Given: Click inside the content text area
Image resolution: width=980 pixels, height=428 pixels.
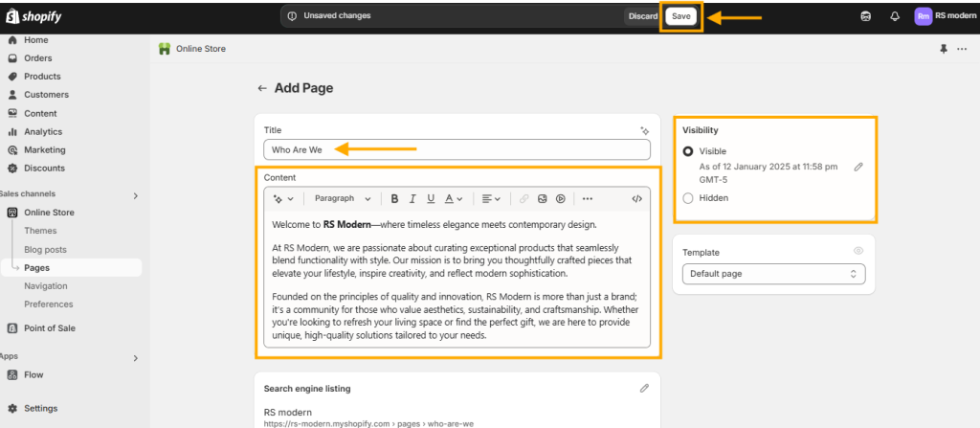Looking at the screenshot, I should [457, 279].
